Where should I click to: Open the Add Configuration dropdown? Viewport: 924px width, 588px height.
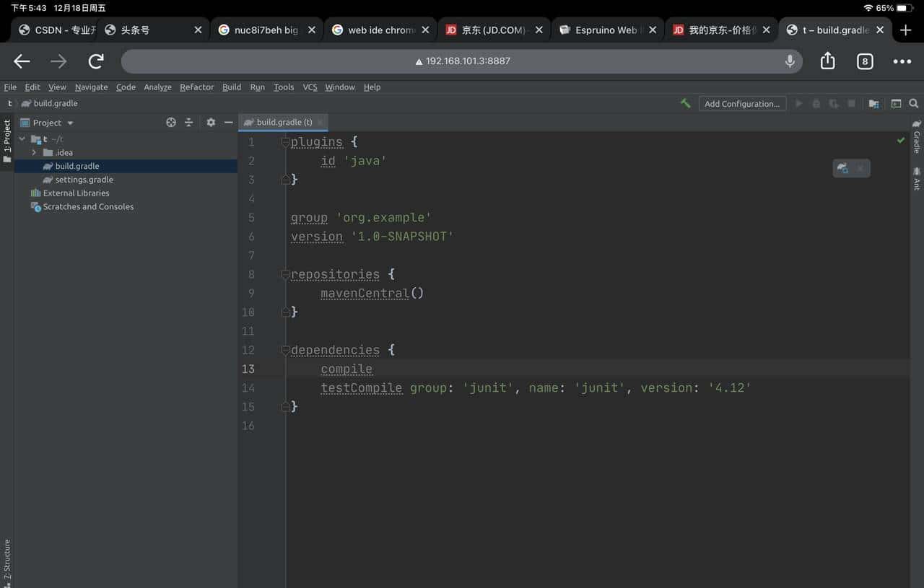742,103
